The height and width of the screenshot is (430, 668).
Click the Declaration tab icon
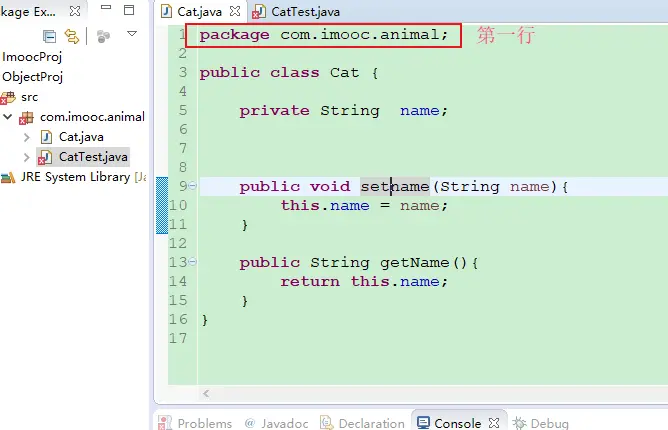pyautogui.click(x=327, y=423)
